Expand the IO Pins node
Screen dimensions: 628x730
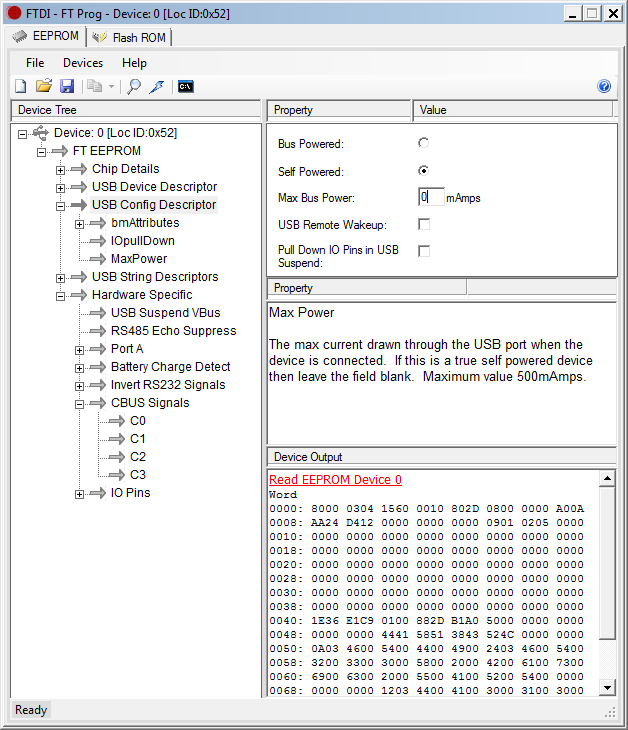[x=80, y=494]
